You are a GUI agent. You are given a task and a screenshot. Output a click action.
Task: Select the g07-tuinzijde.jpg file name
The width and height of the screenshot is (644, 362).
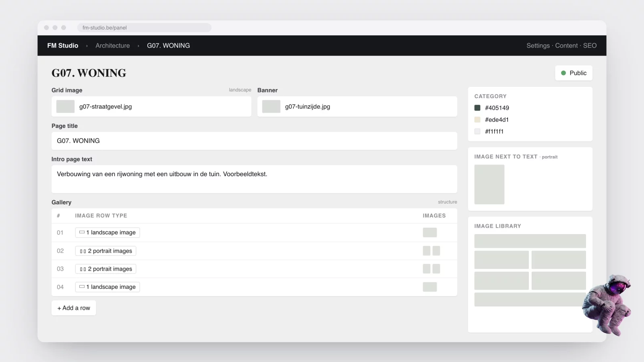tap(308, 107)
